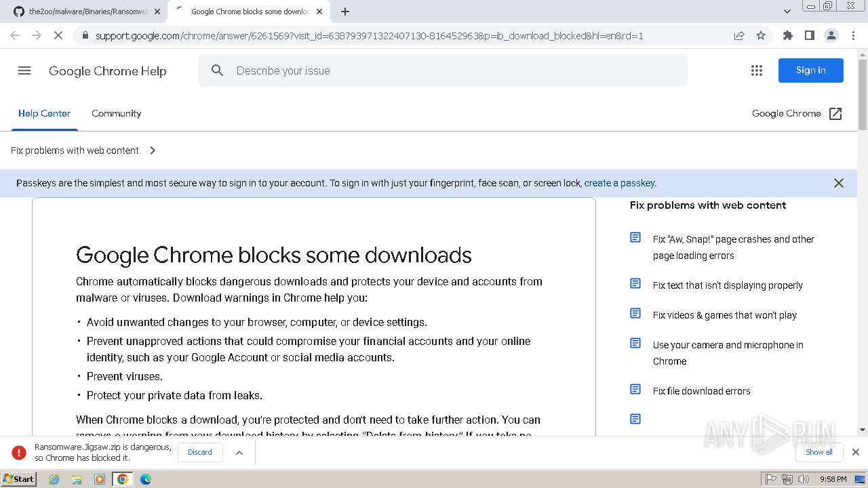Click the Aw Snap article icon

coord(635,237)
